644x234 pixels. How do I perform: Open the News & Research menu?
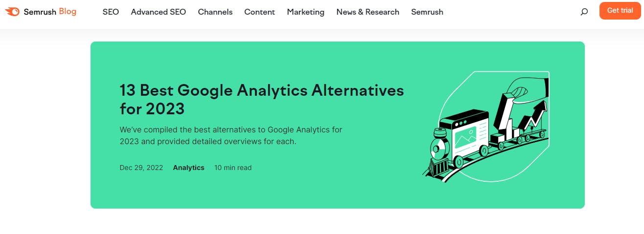point(368,12)
